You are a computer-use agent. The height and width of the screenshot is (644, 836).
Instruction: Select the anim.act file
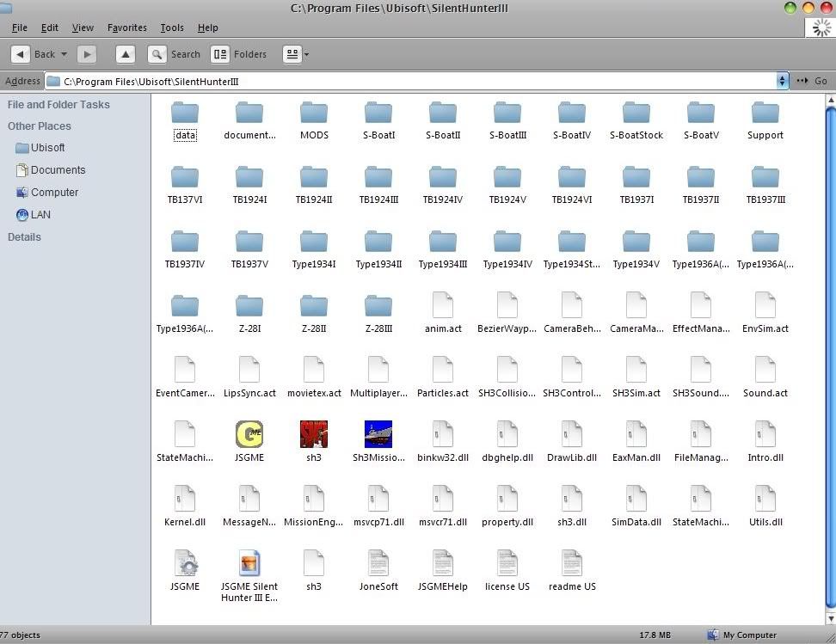443,314
